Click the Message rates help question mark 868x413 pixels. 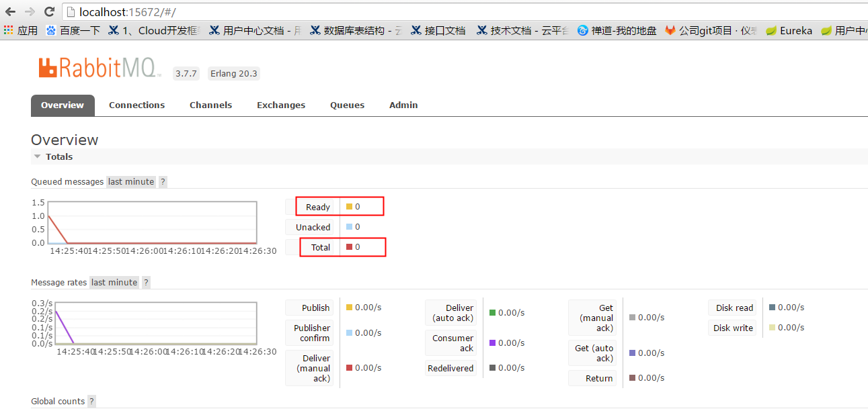pos(145,282)
